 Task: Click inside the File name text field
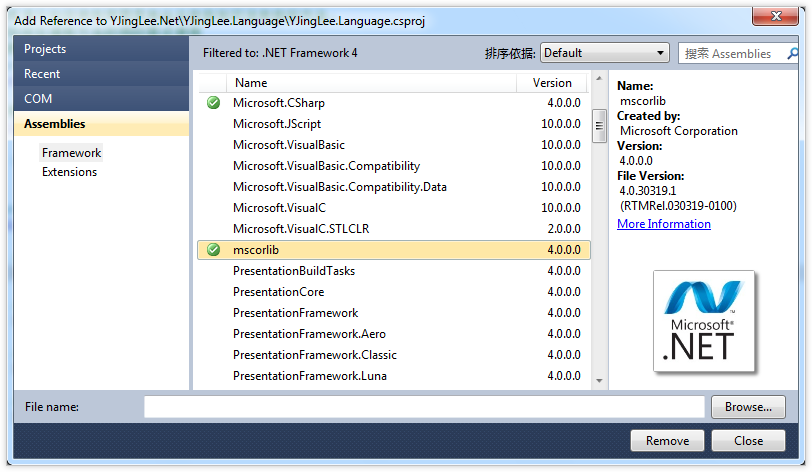click(424, 407)
